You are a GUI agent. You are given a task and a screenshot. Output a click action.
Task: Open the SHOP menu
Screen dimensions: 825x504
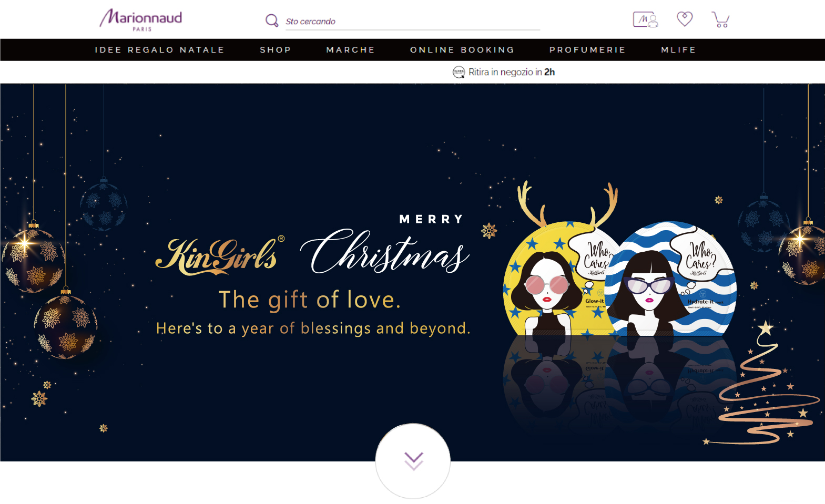[276, 50]
